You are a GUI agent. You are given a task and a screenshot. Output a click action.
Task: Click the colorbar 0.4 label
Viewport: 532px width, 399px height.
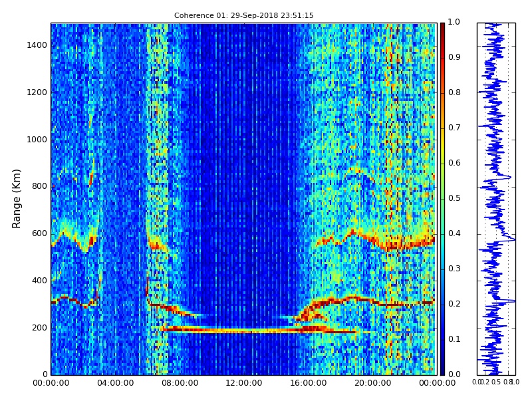tap(454, 233)
